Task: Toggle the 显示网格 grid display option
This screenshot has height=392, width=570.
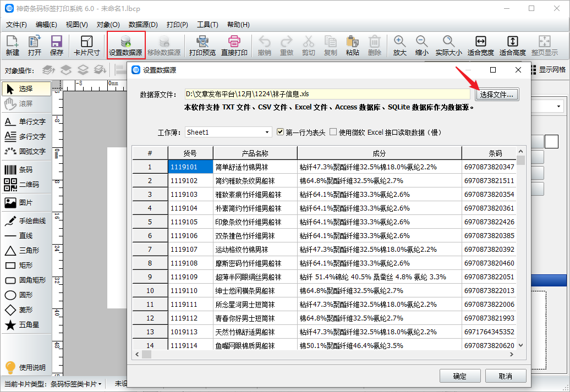Action: (547, 70)
